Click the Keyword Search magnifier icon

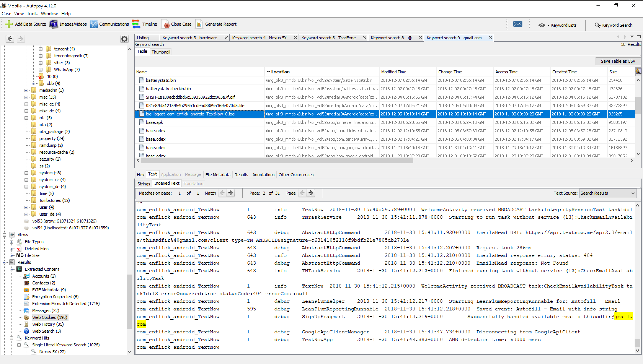click(597, 25)
